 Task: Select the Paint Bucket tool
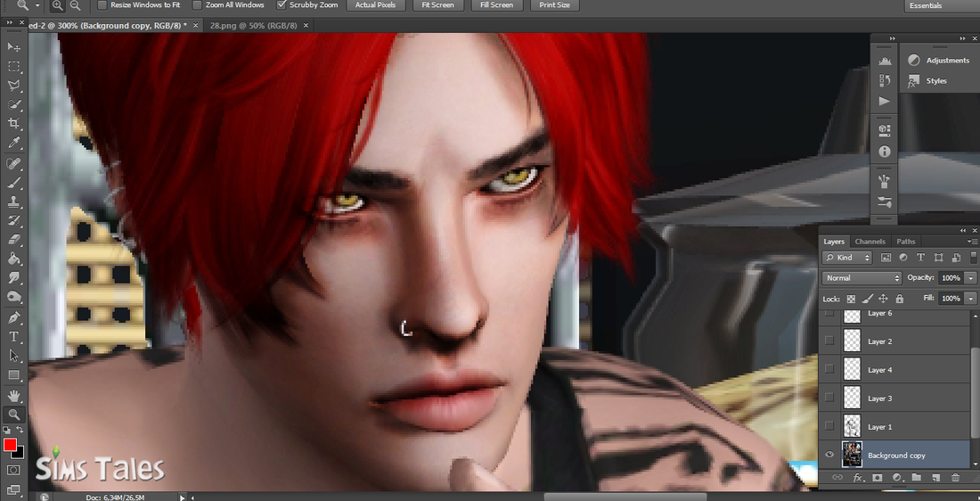pyautogui.click(x=13, y=259)
